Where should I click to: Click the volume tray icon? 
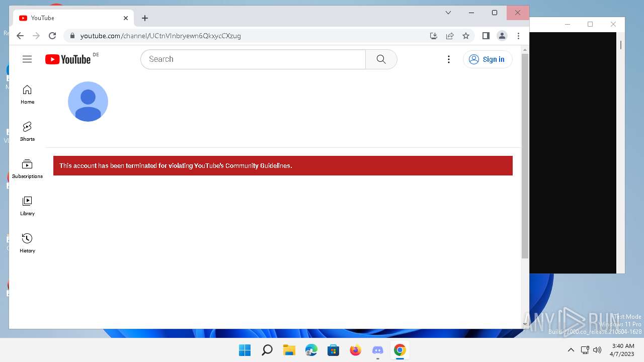[x=597, y=350]
